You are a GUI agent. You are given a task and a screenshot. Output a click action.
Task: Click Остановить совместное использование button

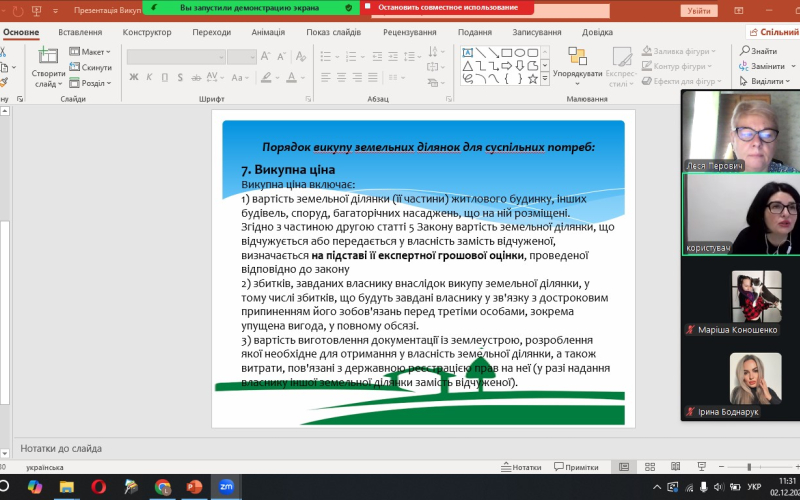click(x=448, y=7)
